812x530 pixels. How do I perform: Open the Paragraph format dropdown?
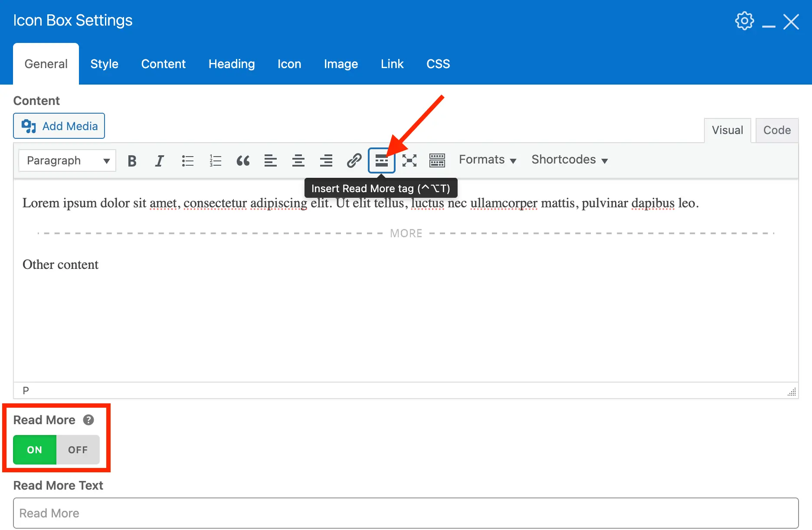tap(67, 161)
